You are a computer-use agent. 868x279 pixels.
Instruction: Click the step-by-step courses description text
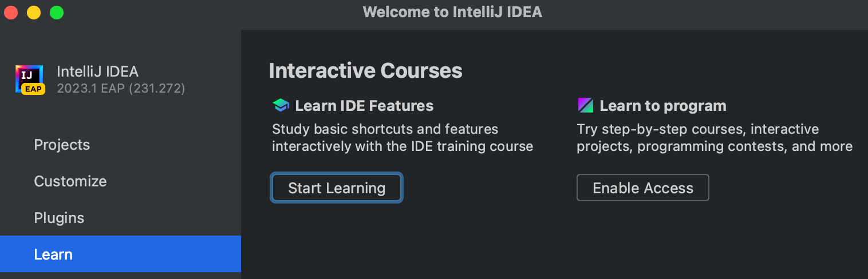714,138
